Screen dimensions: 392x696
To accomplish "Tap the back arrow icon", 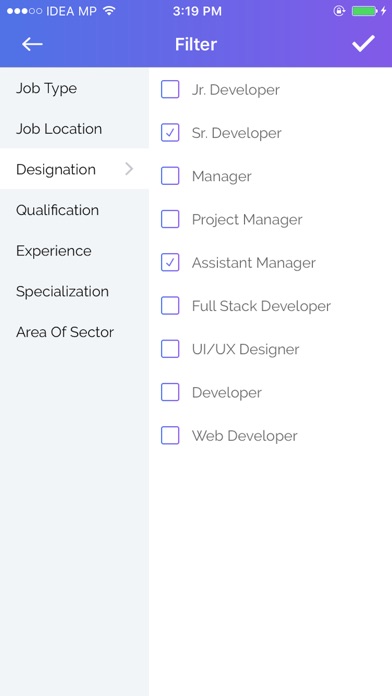I will tap(32, 44).
